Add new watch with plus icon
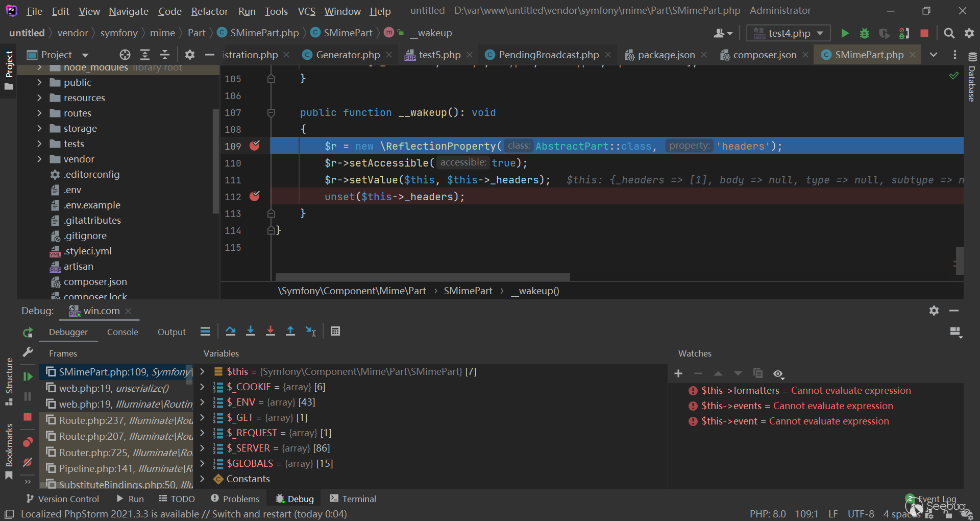 click(678, 373)
